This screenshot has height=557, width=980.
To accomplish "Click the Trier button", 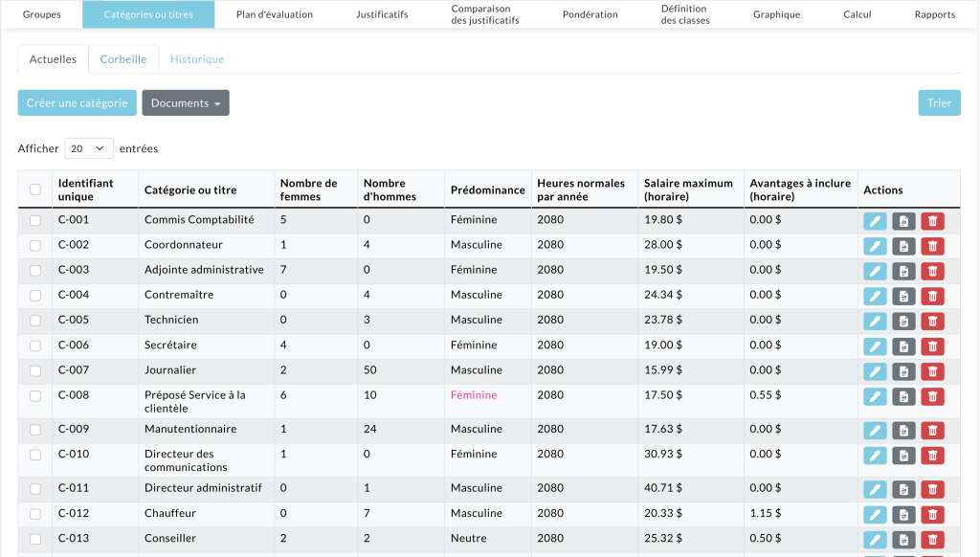I will point(940,103).
